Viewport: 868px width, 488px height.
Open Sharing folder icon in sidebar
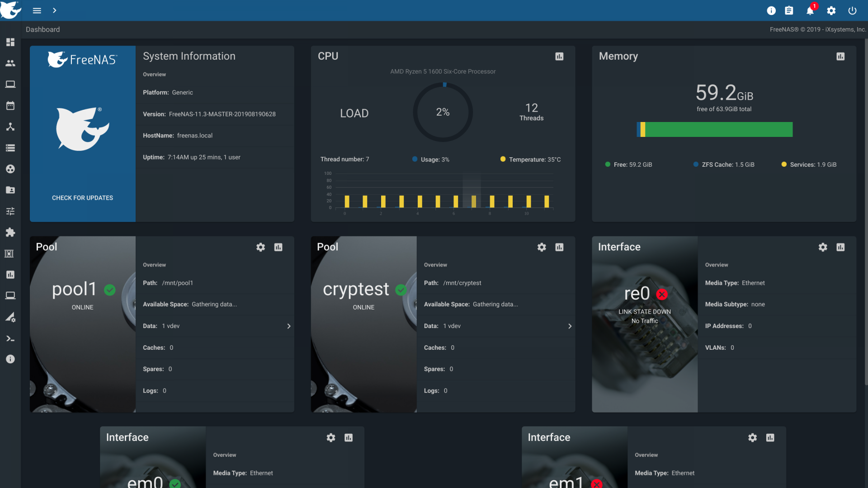point(10,190)
